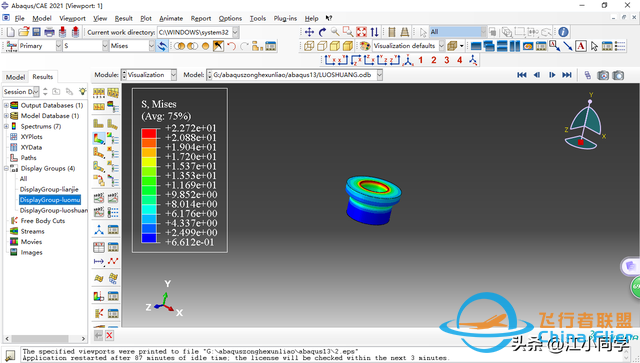
Task: Toggle the tree lightbulb filter icon
Action: (82, 91)
